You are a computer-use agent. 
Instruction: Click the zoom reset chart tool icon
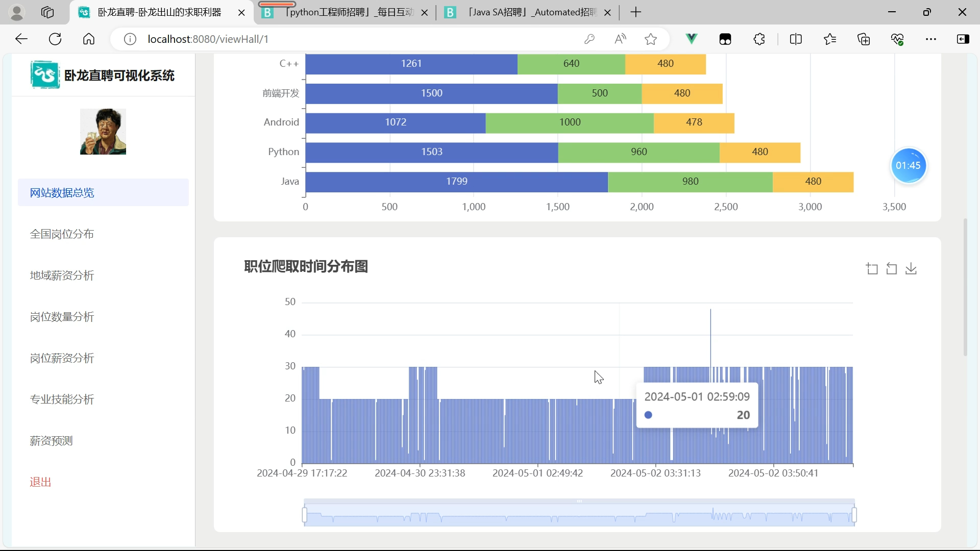(892, 269)
